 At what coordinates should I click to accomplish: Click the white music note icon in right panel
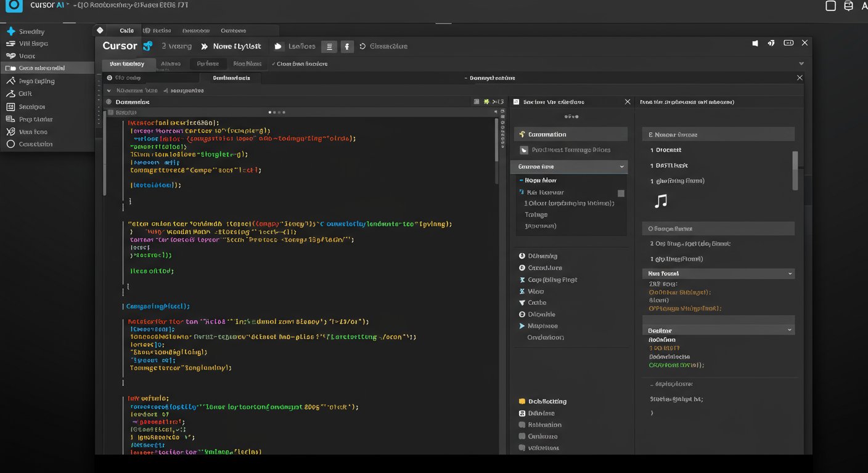[661, 201]
